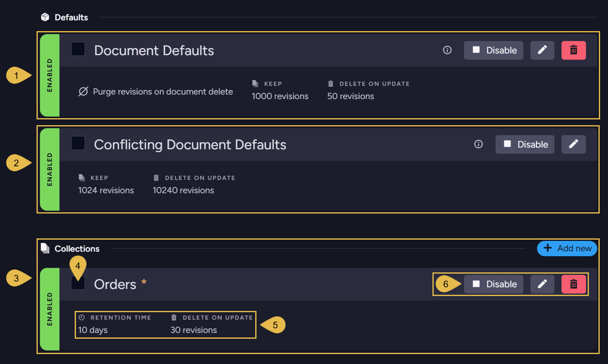Click the 10240 revisions value
The height and width of the screenshot is (364, 608).
(x=183, y=190)
